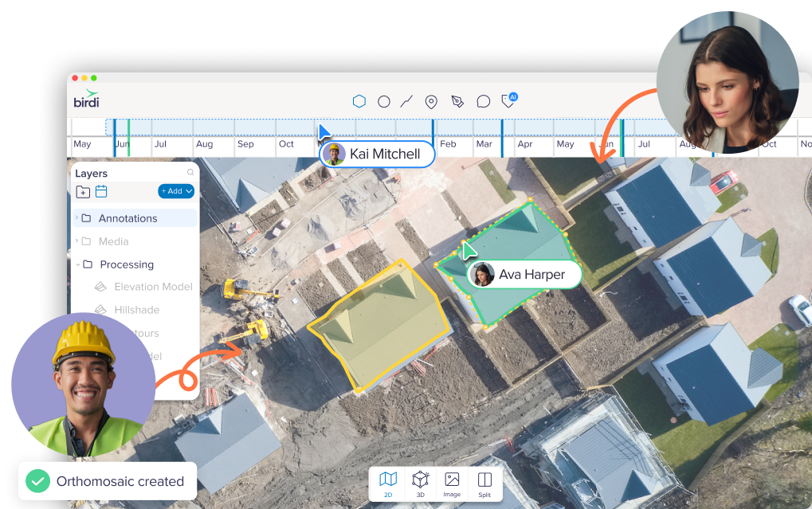
Task: Activate the pen drawing tool
Action: pos(457,101)
